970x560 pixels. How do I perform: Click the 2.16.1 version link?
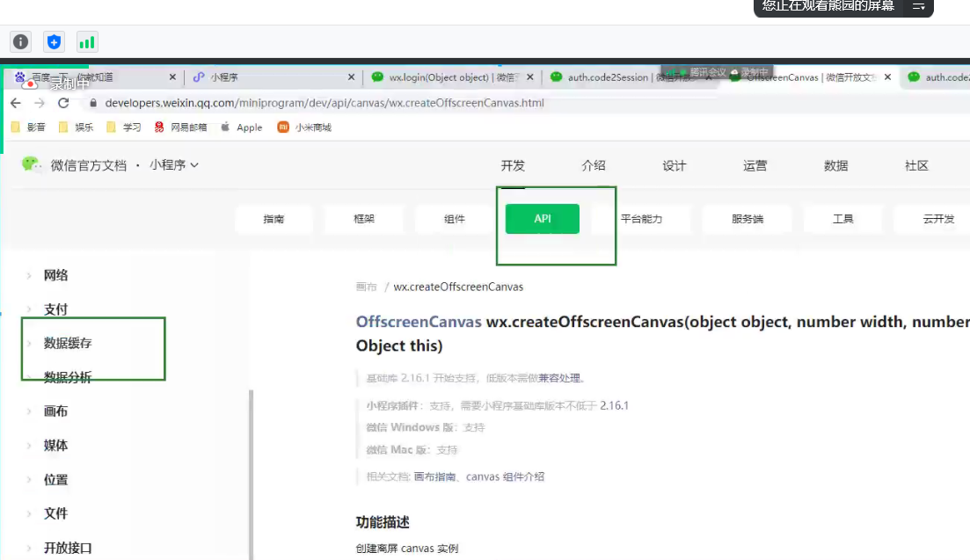[x=615, y=405]
